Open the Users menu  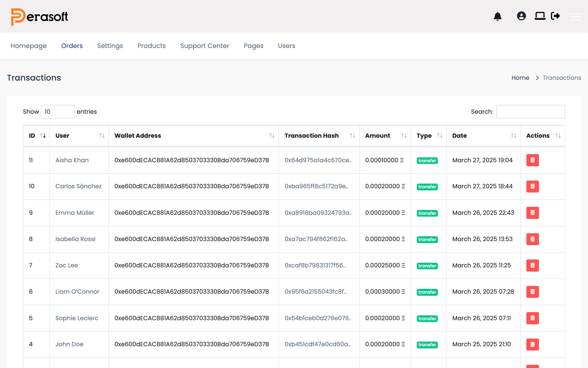click(x=287, y=46)
